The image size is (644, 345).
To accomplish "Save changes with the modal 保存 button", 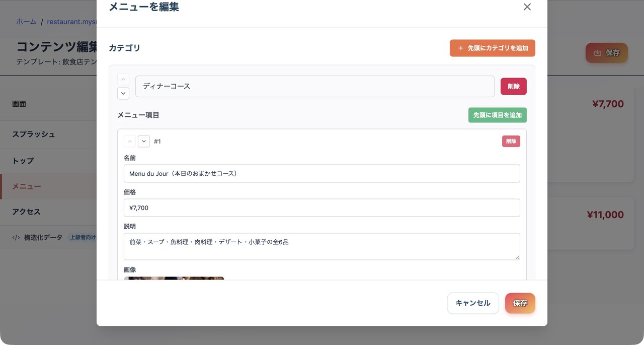I will 520,303.
